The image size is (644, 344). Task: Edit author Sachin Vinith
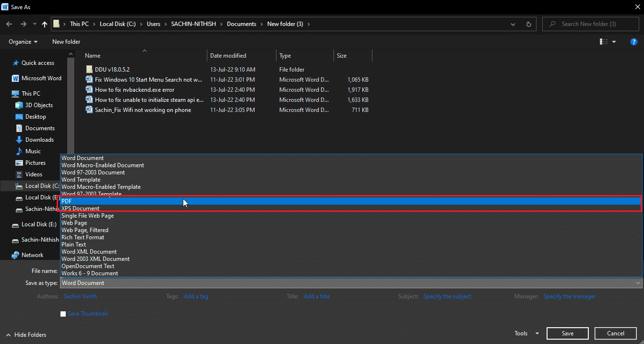pos(81,296)
